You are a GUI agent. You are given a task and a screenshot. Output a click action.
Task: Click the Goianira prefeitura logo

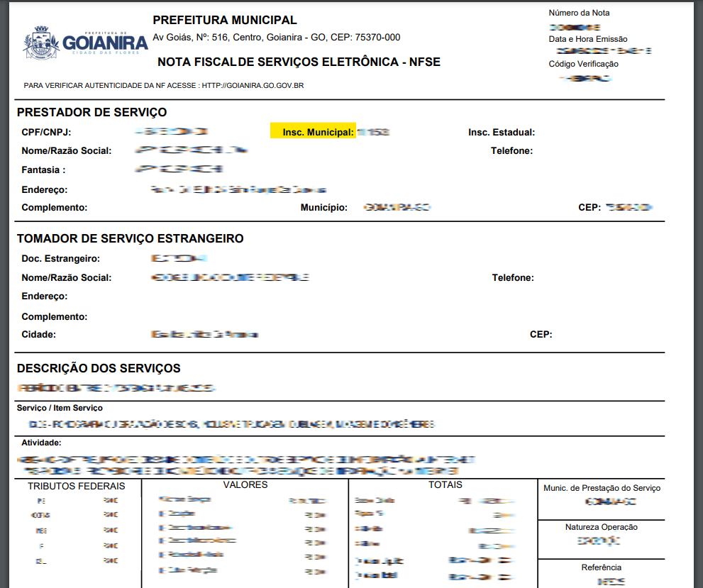click(85, 44)
